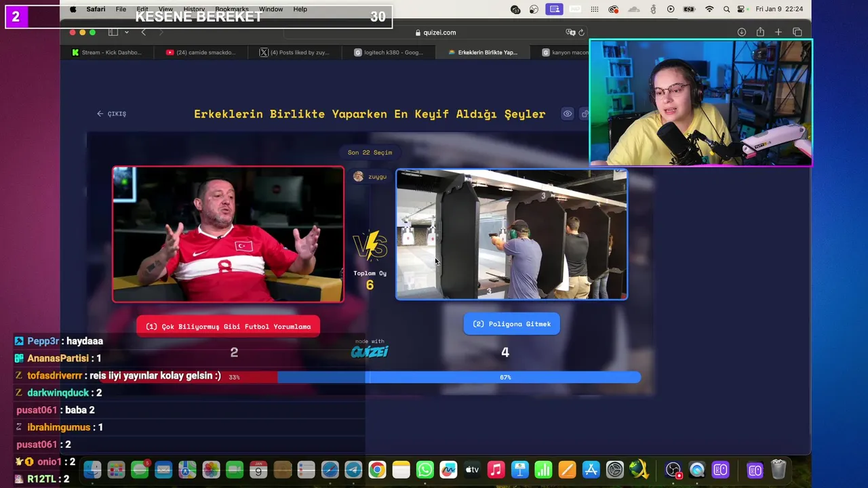This screenshot has width=868, height=488.
Task: Click the menu bar play-circle icon
Action: pyautogui.click(x=671, y=9)
